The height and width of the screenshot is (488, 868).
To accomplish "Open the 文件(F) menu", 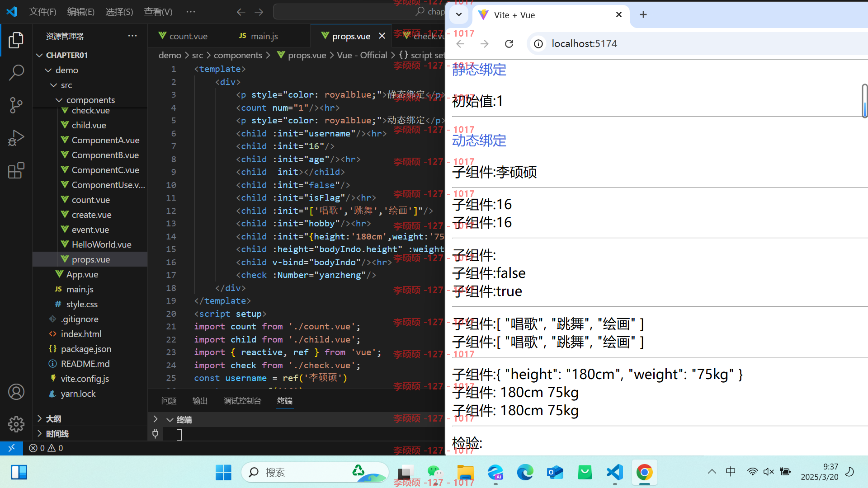I will (43, 12).
